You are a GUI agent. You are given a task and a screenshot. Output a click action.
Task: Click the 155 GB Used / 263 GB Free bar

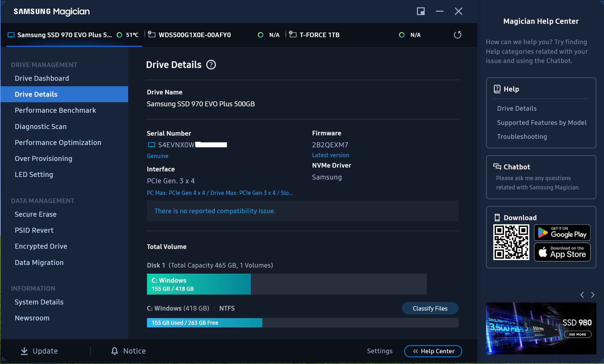tap(303, 323)
